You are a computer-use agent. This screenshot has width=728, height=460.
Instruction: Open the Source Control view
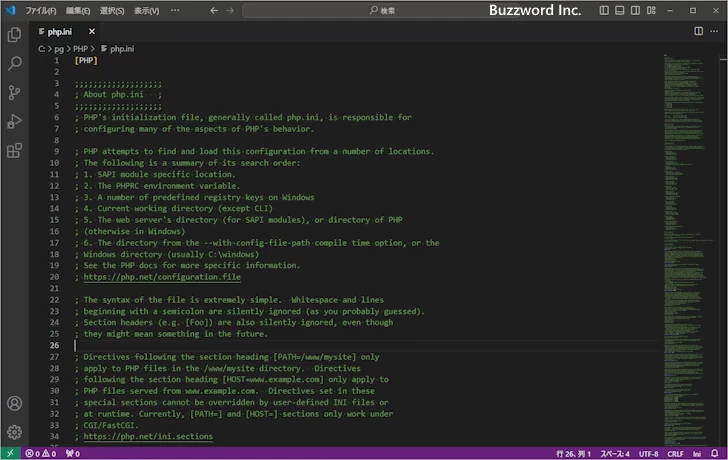click(14, 92)
